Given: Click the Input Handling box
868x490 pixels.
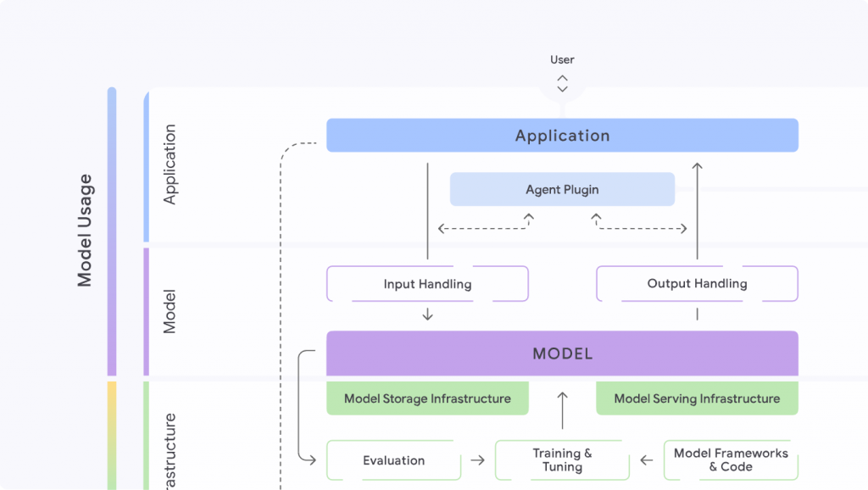Looking at the screenshot, I should click(427, 284).
